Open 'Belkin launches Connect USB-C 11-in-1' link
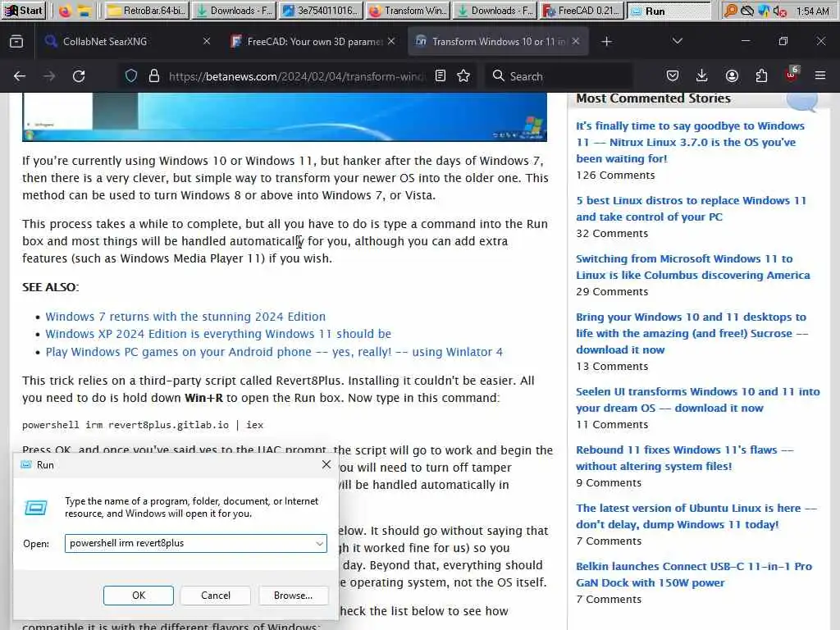This screenshot has height=630, width=840. 694,574
